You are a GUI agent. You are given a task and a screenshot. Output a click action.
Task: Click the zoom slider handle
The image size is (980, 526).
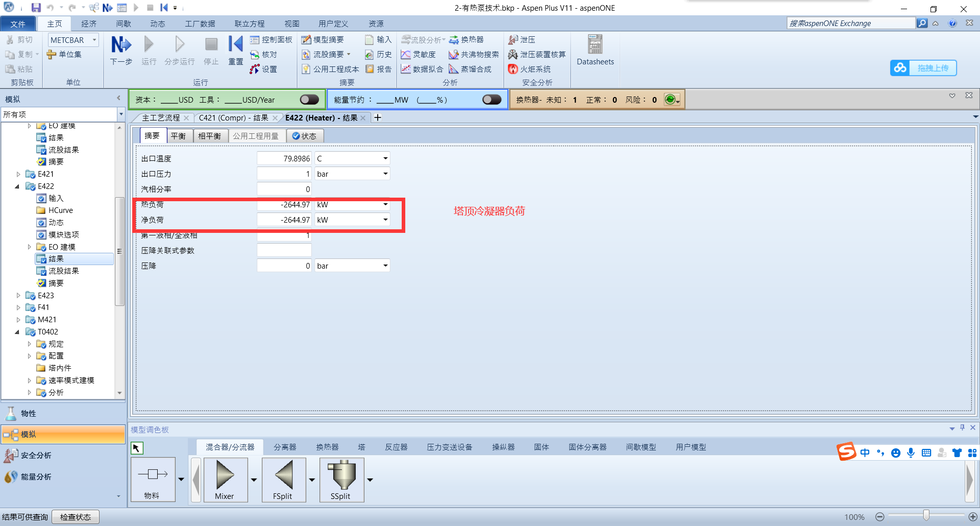926,515
